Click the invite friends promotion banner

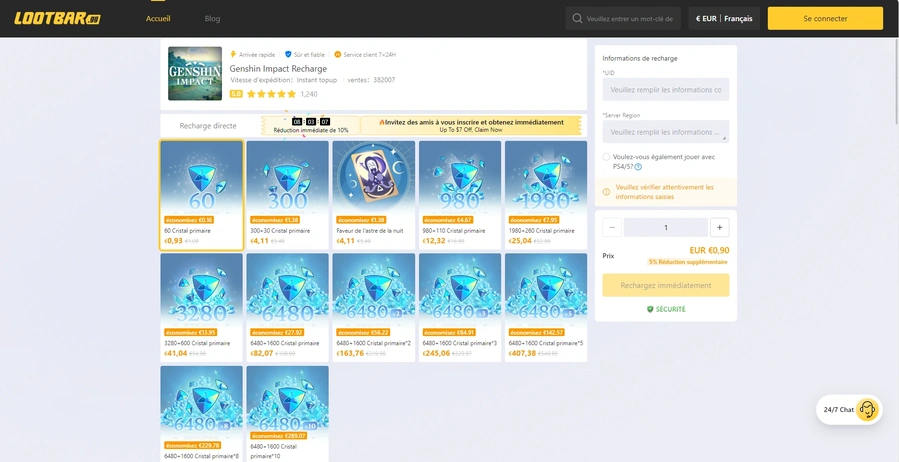click(x=471, y=126)
